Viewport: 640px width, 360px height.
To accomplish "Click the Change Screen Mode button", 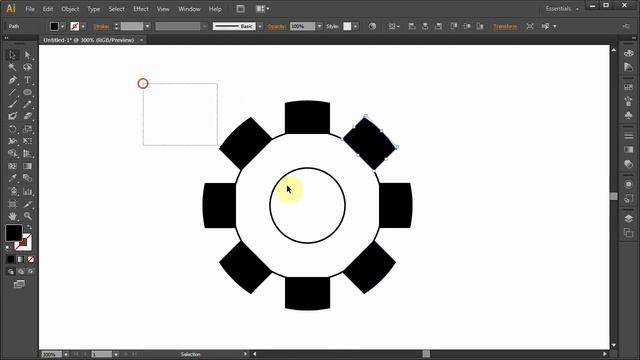I will click(19, 284).
